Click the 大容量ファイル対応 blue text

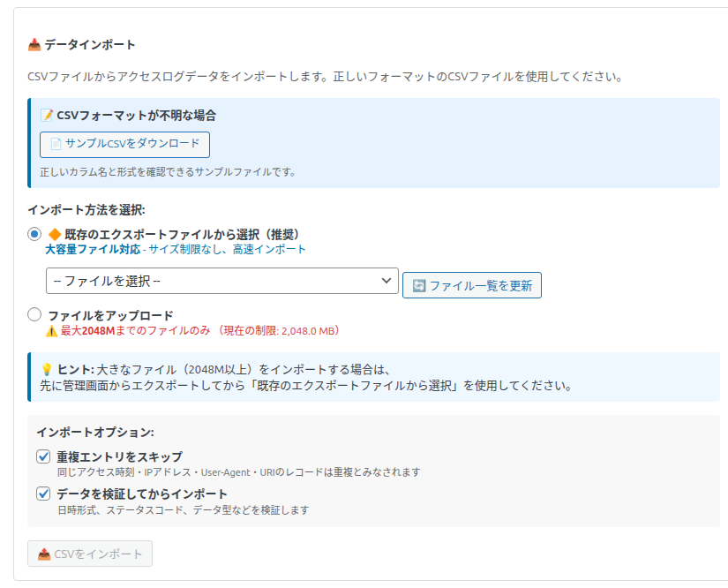tap(93, 249)
